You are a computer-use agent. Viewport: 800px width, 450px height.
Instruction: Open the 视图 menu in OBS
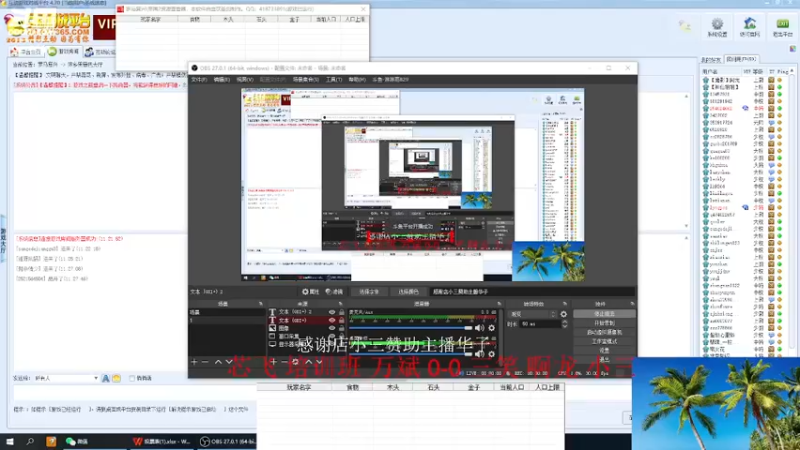coord(245,80)
